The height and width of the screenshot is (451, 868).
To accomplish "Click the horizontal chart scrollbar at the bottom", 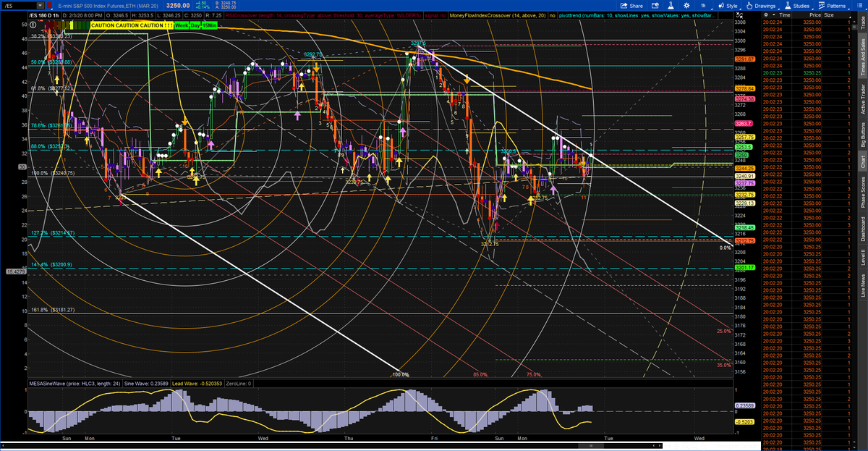I will tap(333, 446).
